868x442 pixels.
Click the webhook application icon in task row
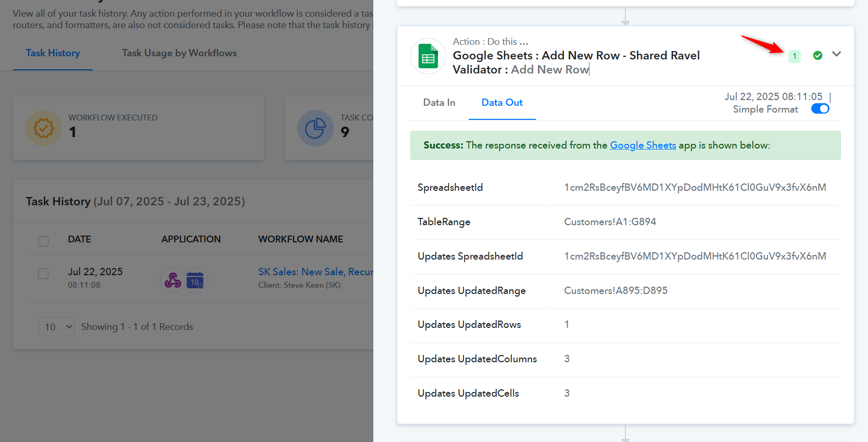coord(173,281)
